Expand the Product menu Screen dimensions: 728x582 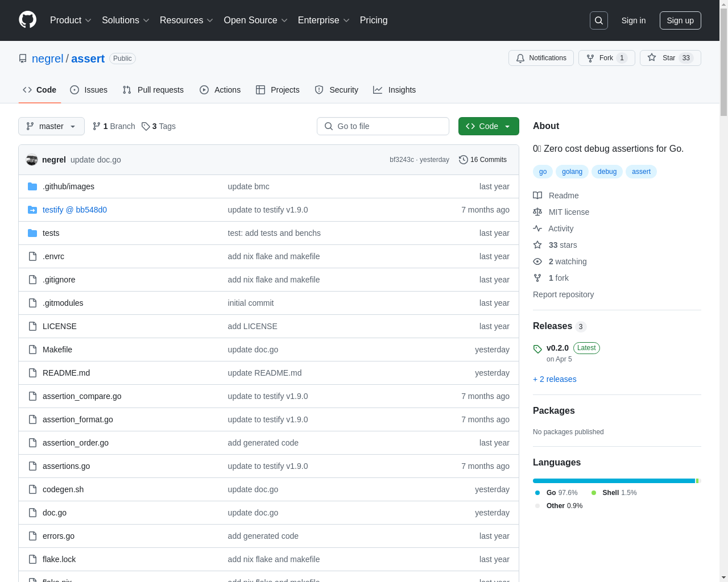[x=71, y=20]
